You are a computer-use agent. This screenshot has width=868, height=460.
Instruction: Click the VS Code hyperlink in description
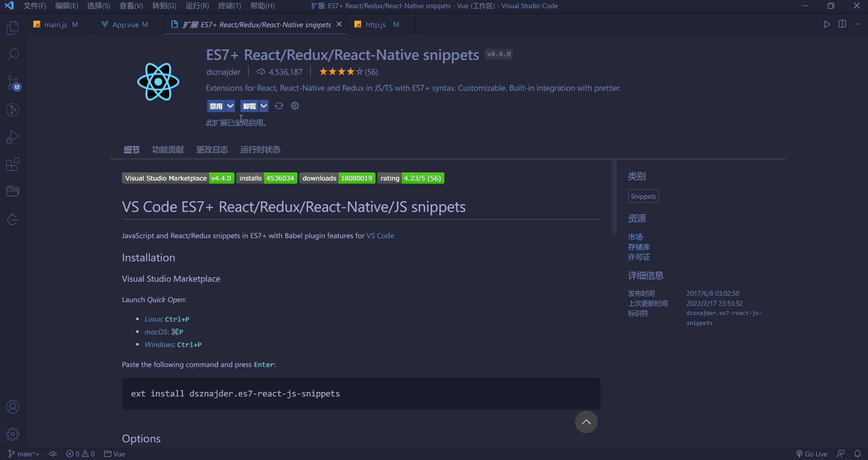click(x=380, y=236)
